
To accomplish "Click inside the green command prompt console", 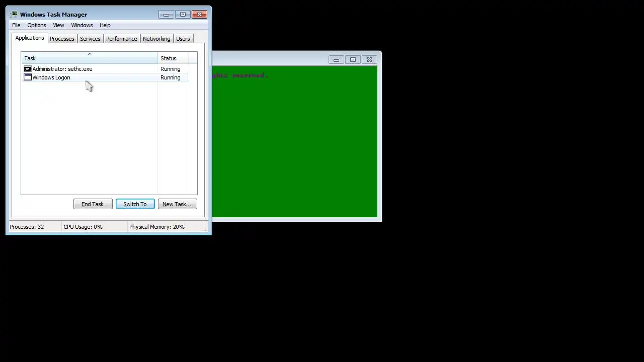I will 295,142.
